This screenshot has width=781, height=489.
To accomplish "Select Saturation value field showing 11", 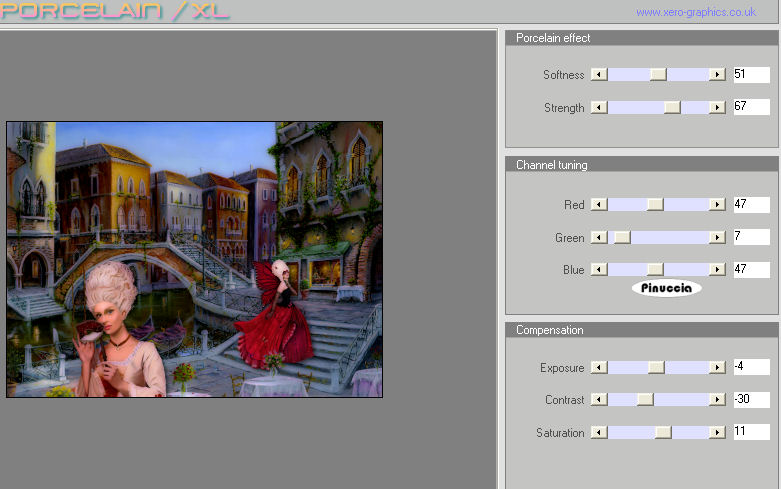I will point(752,432).
